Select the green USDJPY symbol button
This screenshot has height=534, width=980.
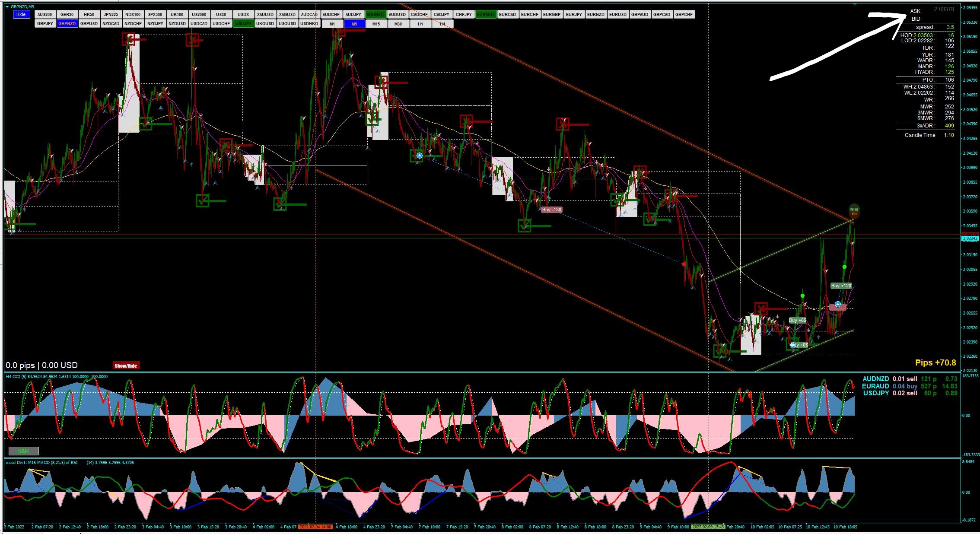pyautogui.click(x=243, y=23)
